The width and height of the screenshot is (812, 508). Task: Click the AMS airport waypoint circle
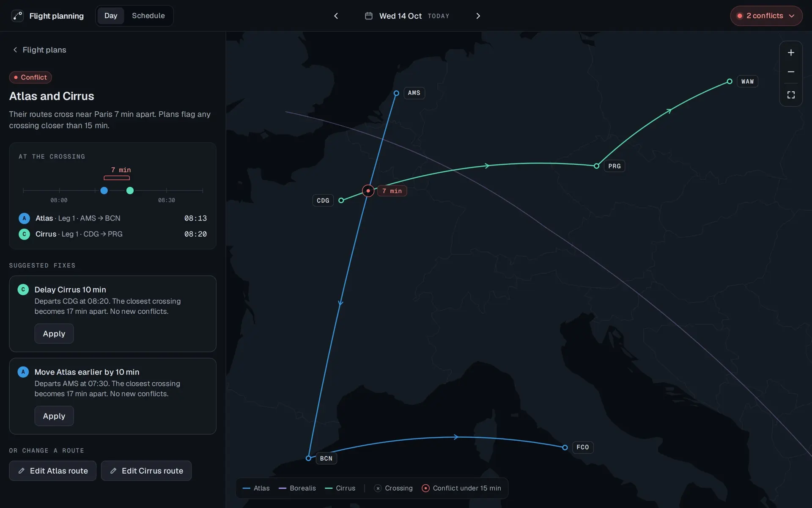point(396,93)
